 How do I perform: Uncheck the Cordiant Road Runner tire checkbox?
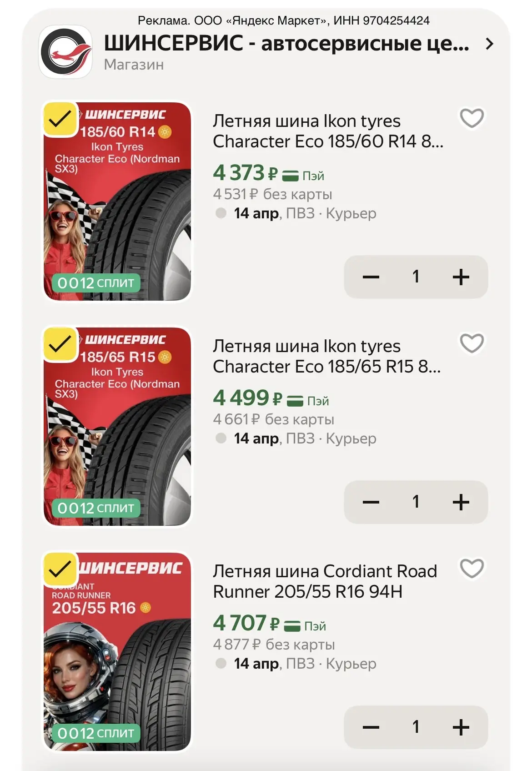(60, 569)
